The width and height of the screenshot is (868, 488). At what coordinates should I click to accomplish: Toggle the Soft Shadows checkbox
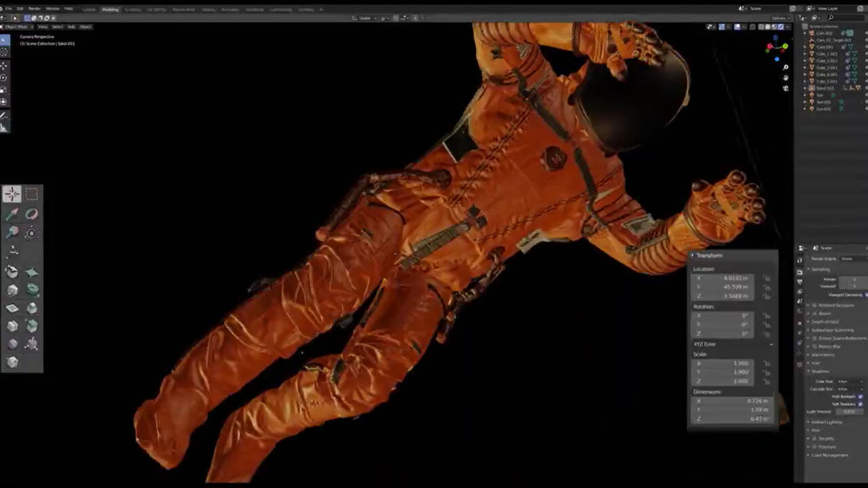(861, 404)
